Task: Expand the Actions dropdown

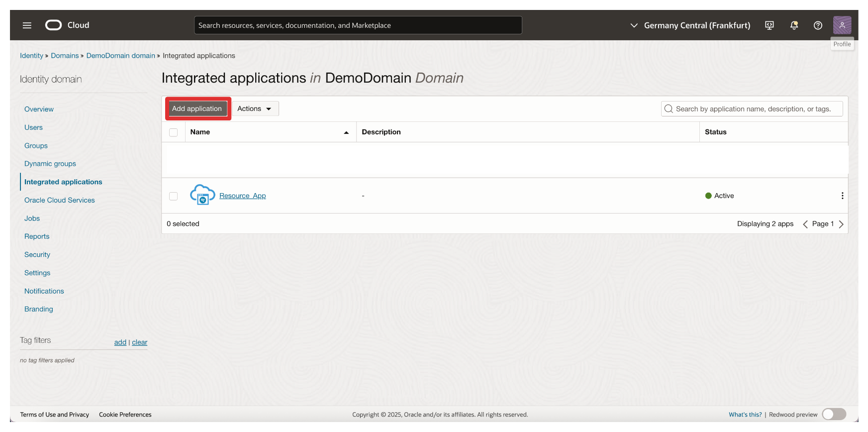Action: tap(255, 108)
